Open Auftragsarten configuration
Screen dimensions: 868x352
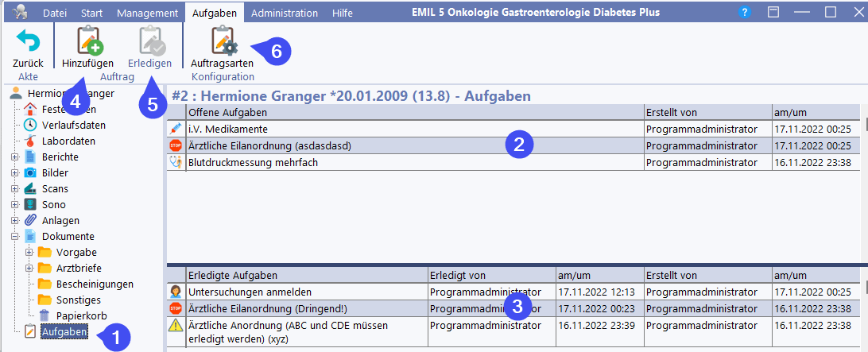[x=222, y=41]
